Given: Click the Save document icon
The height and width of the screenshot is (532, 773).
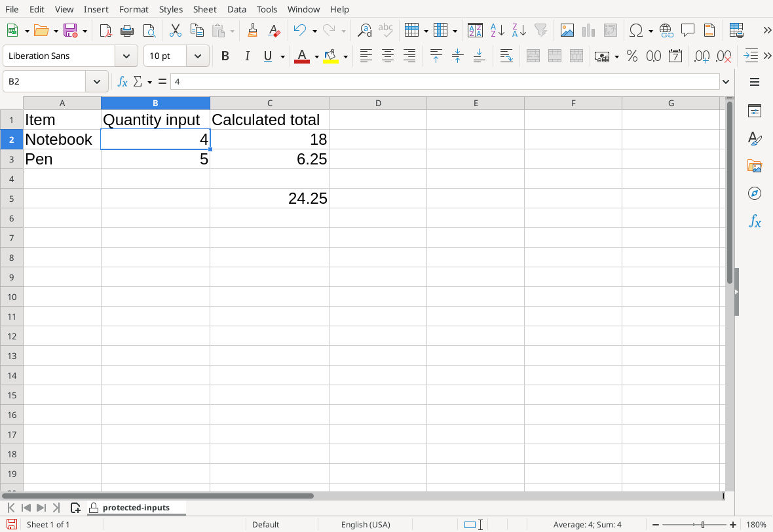Looking at the screenshot, I should point(71,31).
